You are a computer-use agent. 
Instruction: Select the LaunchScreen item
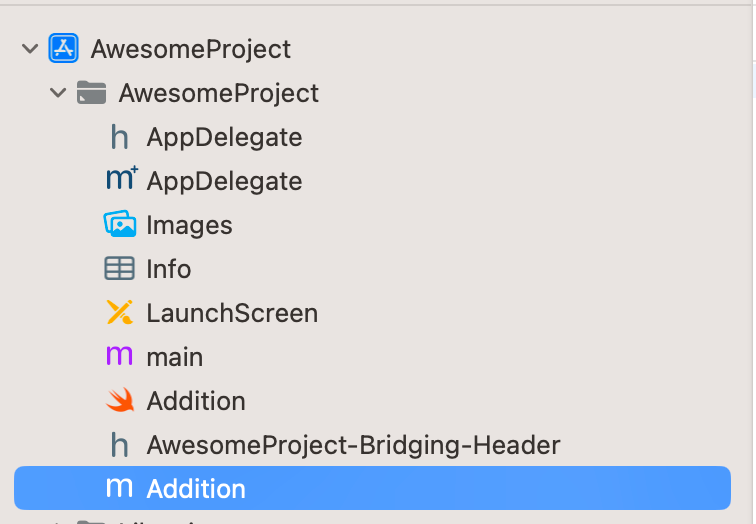232,313
